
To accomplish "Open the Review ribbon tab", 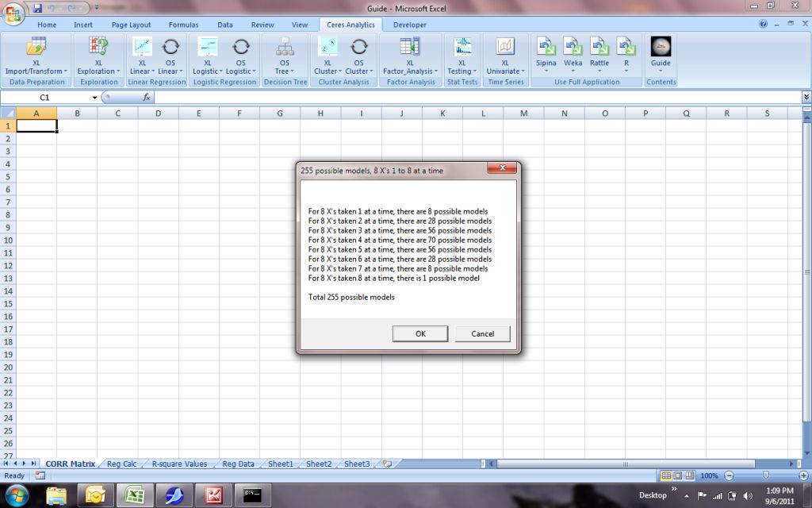I will [262, 25].
